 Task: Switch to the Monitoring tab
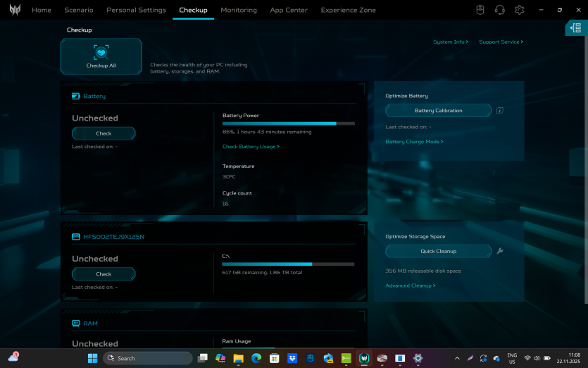click(x=239, y=11)
